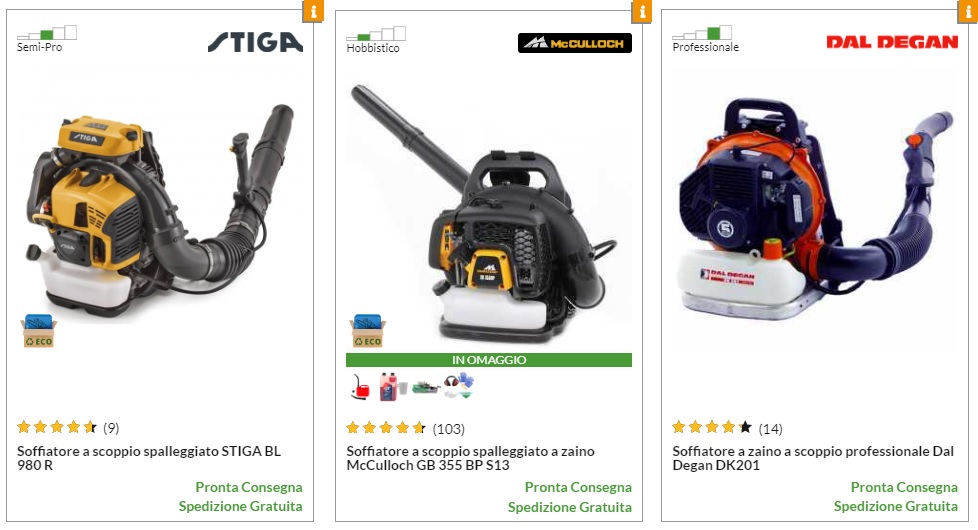Viewport: 978px width, 530px height.
Task: Click the oil bottle gift icon
Action: point(392,387)
